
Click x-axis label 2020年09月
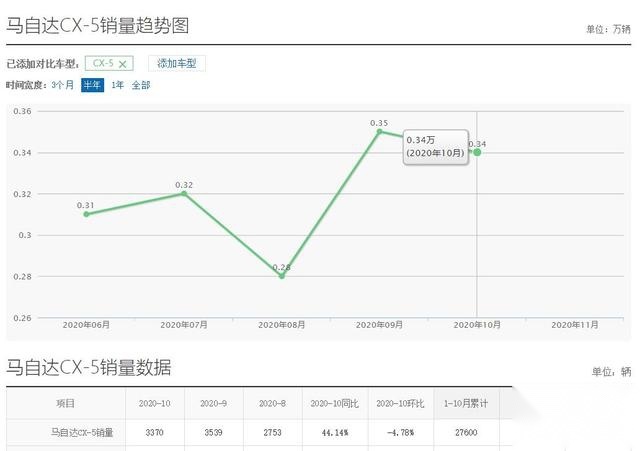coord(379,325)
